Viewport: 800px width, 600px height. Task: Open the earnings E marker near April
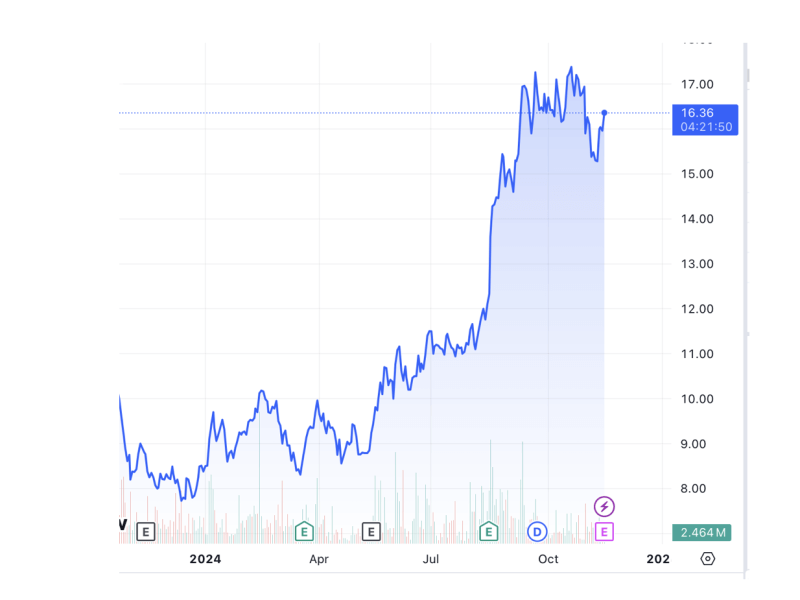302,531
